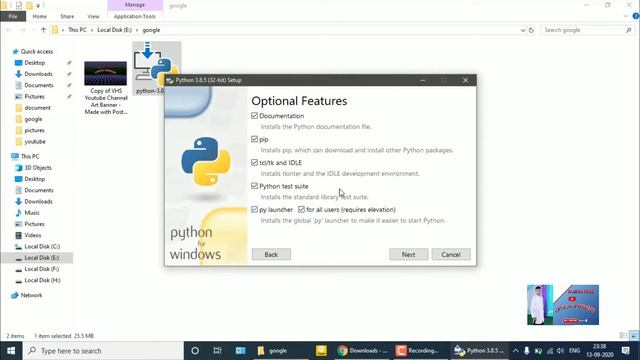Open the Share ribbon tab
The width and height of the screenshot is (640, 360).
tap(67, 16)
